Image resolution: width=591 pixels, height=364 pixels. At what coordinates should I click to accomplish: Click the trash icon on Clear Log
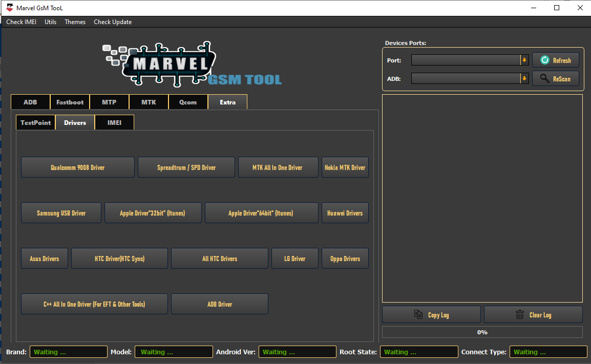point(519,314)
